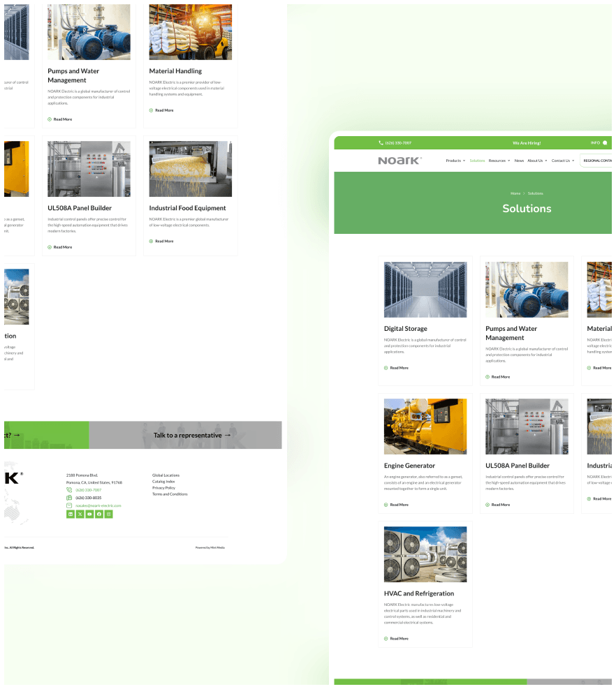Click the green (626) 330-7007 footer link
The height and width of the screenshot is (689, 616).
click(x=89, y=490)
